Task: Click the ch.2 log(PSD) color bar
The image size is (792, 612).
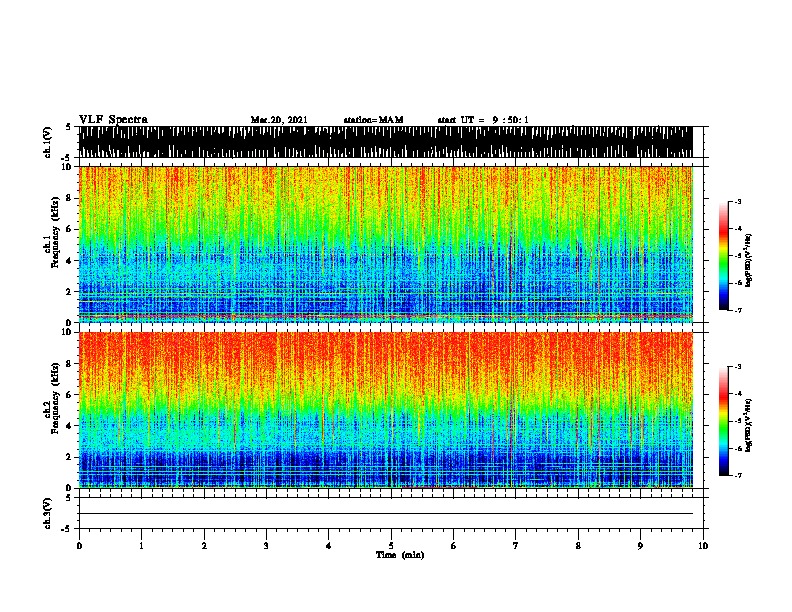Action: pos(723,421)
